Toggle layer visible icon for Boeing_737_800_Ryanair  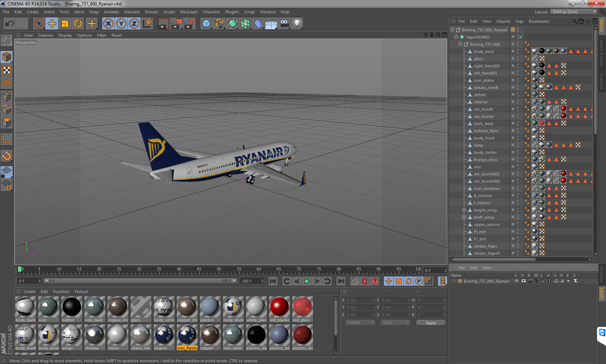tap(523, 281)
